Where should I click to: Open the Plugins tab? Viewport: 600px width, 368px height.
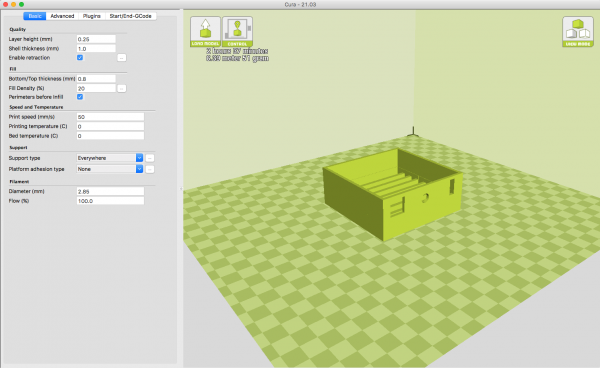point(91,16)
